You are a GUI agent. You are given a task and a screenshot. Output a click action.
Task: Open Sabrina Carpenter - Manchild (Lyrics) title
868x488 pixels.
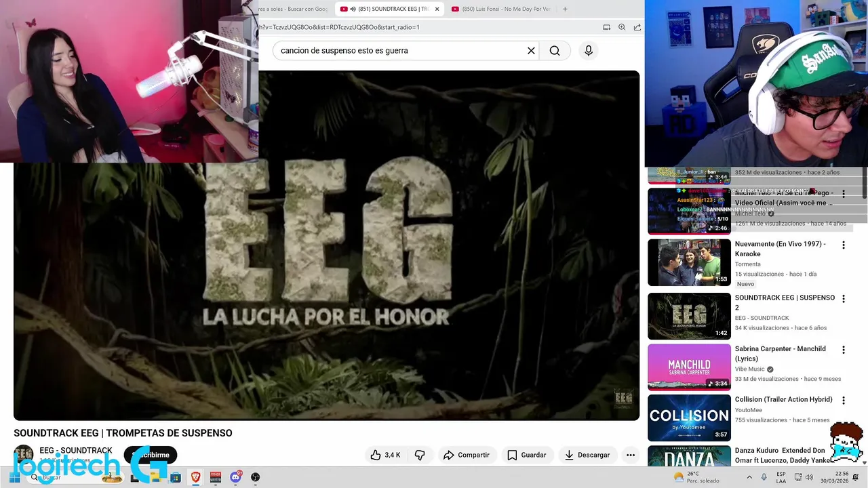pos(781,353)
